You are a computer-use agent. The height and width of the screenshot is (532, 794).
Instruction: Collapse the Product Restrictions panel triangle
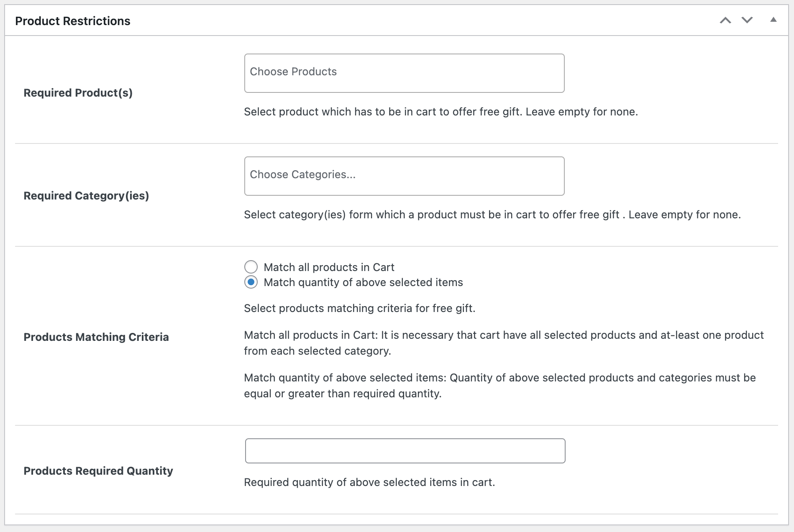pyautogui.click(x=774, y=20)
